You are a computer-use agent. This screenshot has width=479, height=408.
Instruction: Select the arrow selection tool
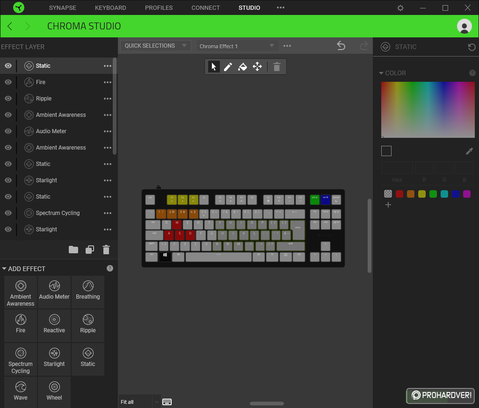click(214, 67)
